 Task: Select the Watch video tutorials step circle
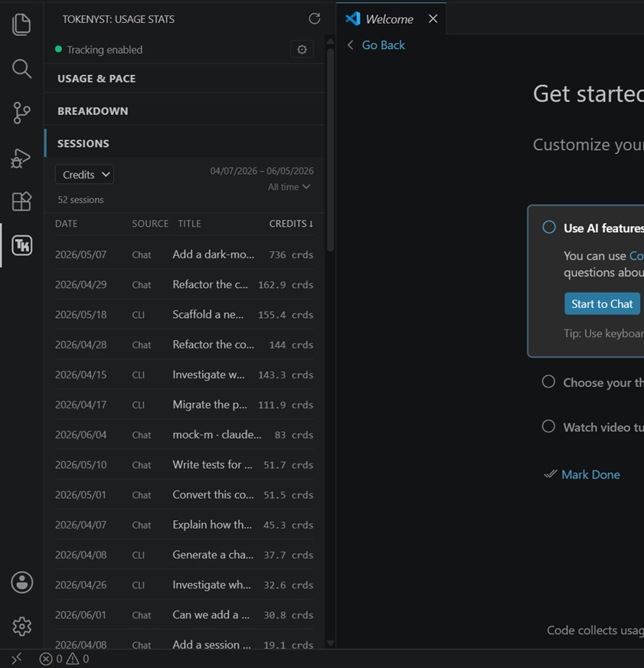point(548,426)
